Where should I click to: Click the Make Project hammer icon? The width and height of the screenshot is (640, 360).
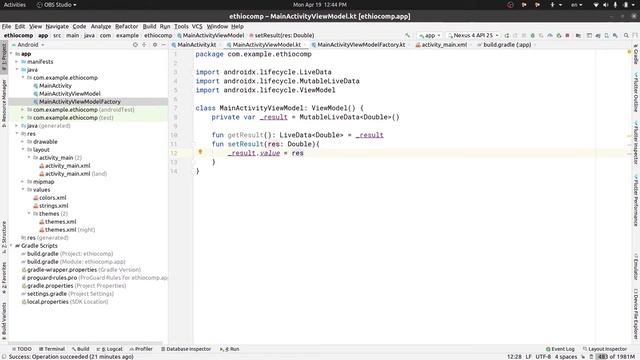tap(407, 36)
